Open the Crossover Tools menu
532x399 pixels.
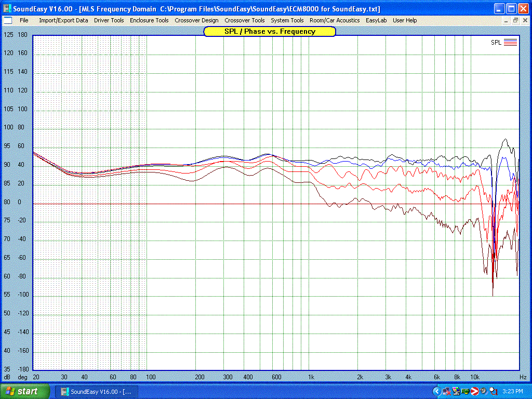[x=245, y=20]
